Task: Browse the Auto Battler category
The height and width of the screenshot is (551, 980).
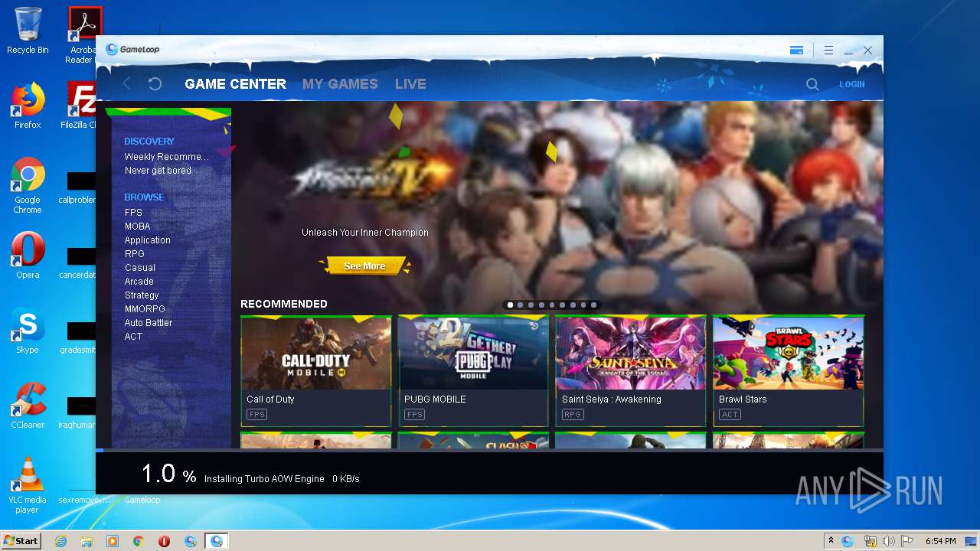Action: (149, 323)
